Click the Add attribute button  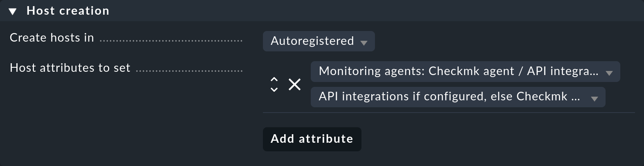point(312,139)
